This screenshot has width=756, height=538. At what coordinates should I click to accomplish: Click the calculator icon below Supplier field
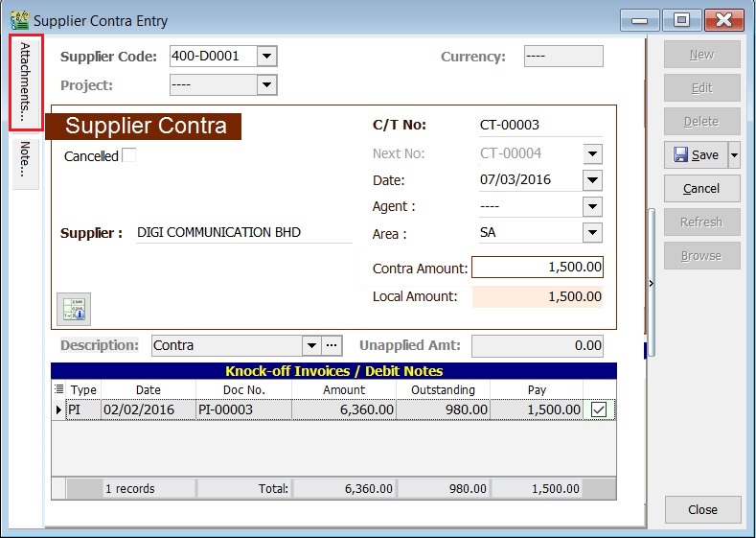74,309
